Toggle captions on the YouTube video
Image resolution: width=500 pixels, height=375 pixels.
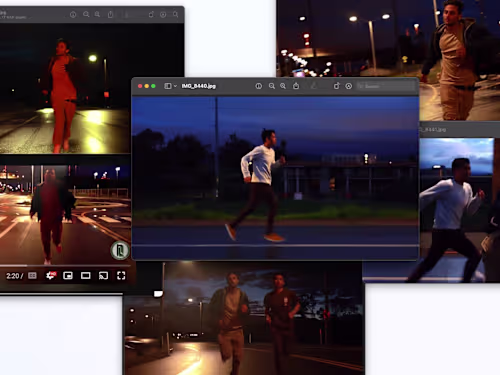pos(32,276)
